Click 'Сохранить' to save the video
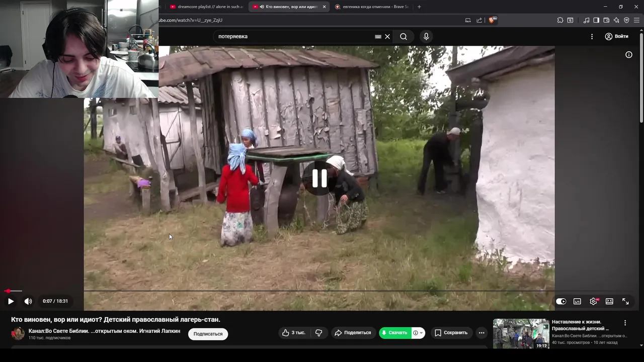Screen dimensions: 644x362 point(451,333)
